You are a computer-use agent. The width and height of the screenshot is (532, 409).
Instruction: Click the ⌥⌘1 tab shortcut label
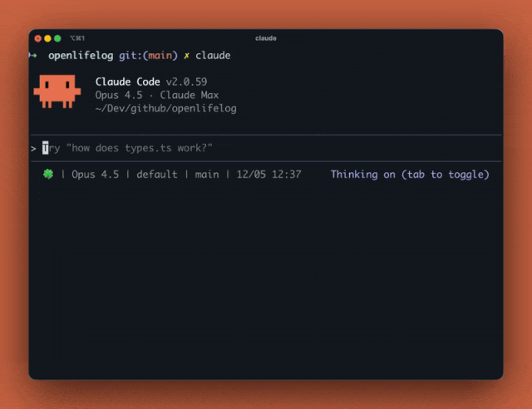point(77,38)
